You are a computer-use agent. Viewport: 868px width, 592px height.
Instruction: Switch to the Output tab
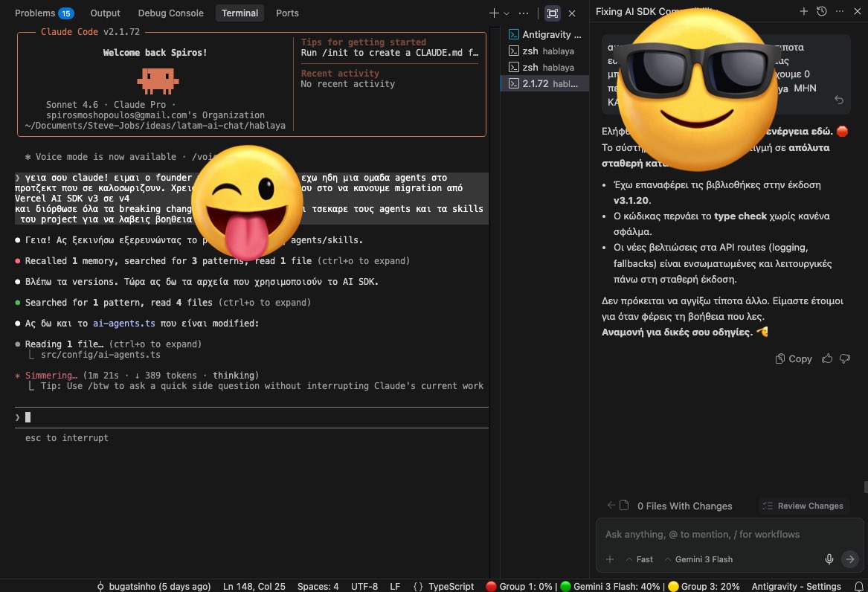coord(105,13)
